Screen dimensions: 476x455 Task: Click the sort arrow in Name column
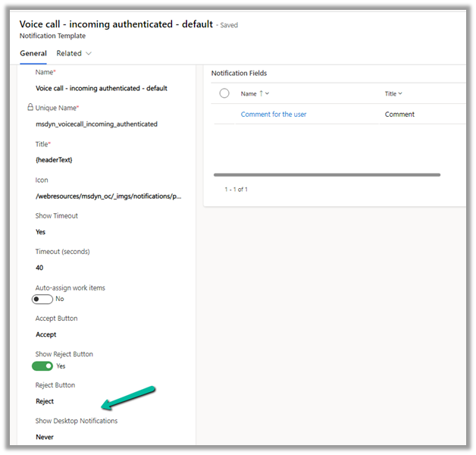tap(261, 94)
